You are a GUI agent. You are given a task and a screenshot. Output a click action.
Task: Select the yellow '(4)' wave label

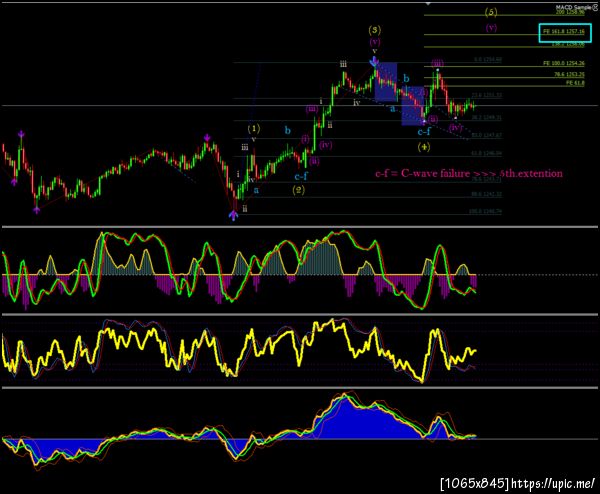[x=424, y=147]
